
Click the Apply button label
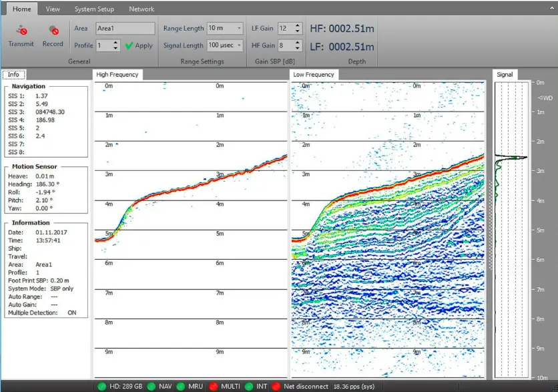coord(144,45)
